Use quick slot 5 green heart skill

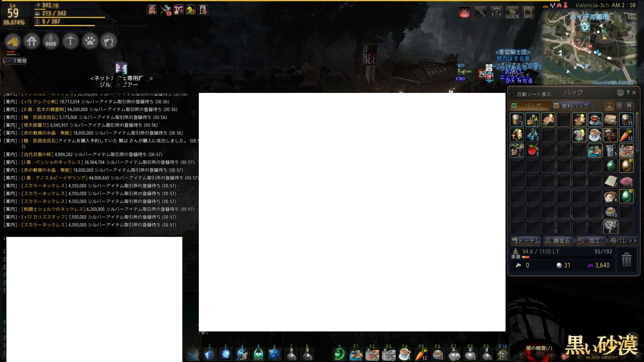[x=258, y=354]
